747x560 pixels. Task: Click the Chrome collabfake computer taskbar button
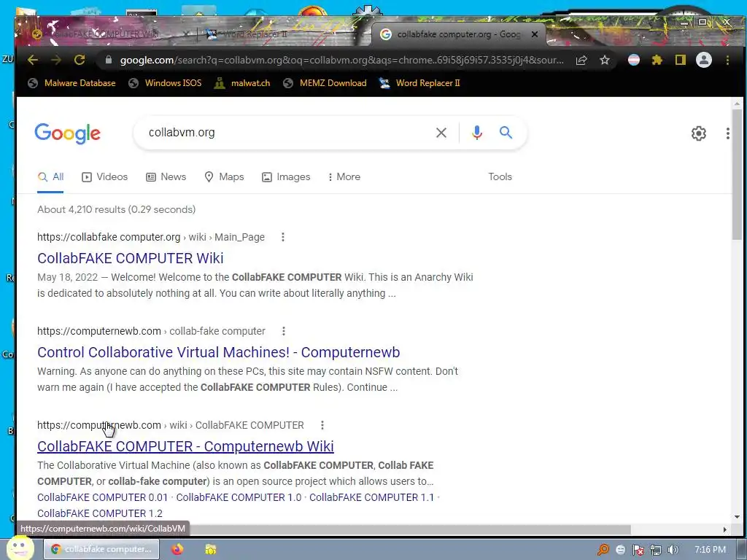pyautogui.click(x=101, y=549)
